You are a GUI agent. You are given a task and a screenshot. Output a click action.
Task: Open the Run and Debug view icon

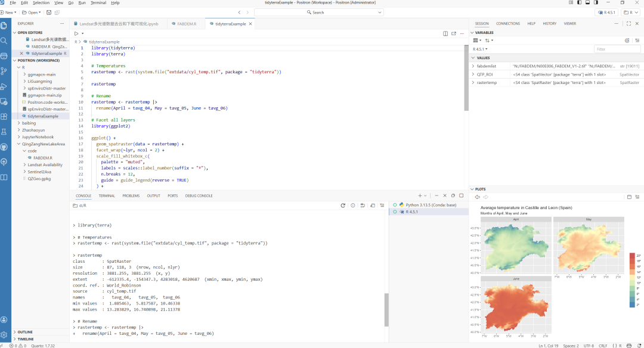point(4,86)
